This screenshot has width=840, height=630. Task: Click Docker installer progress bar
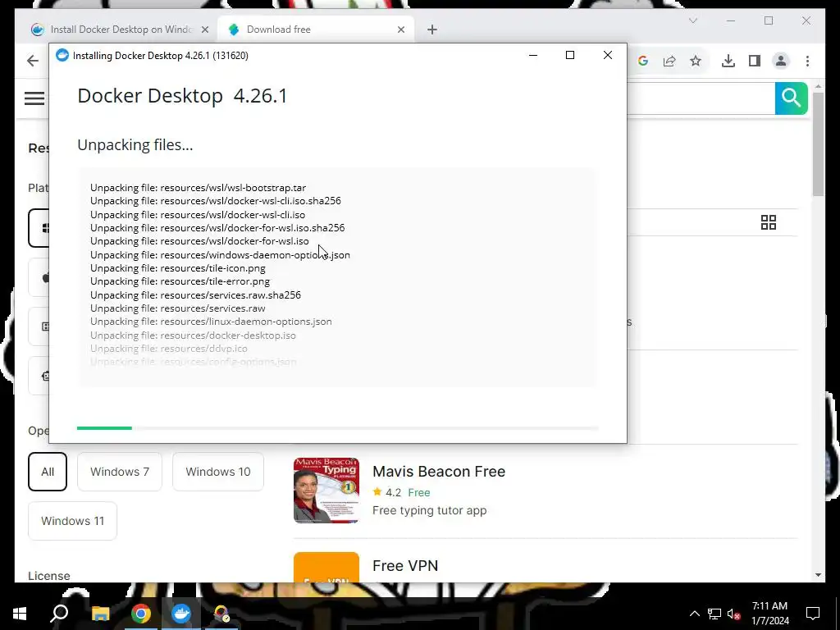pyautogui.click(x=337, y=428)
